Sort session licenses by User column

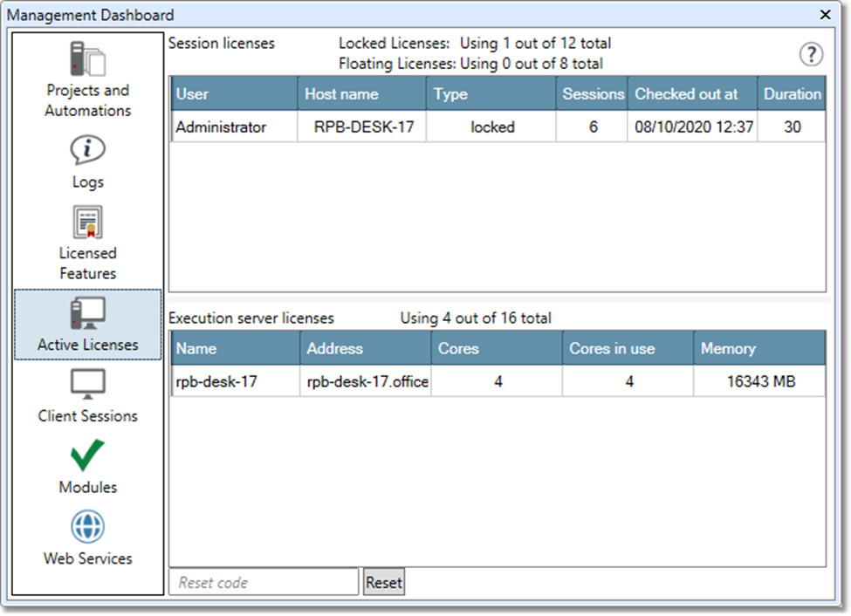click(x=233, y=94)
